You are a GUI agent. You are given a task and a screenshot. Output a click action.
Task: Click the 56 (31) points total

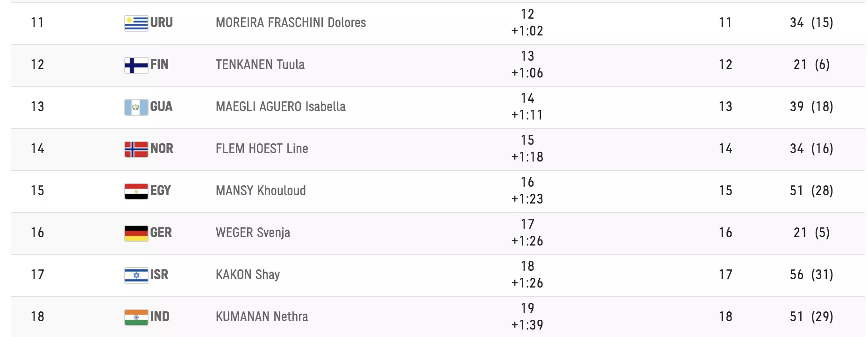pos(811,274)
